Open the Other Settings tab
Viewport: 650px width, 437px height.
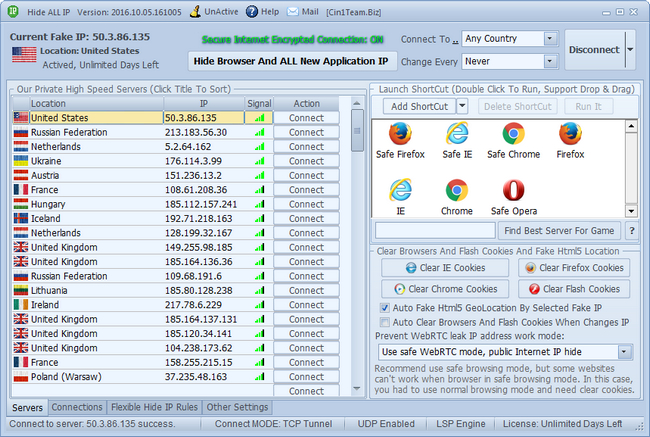pos(237,407)
